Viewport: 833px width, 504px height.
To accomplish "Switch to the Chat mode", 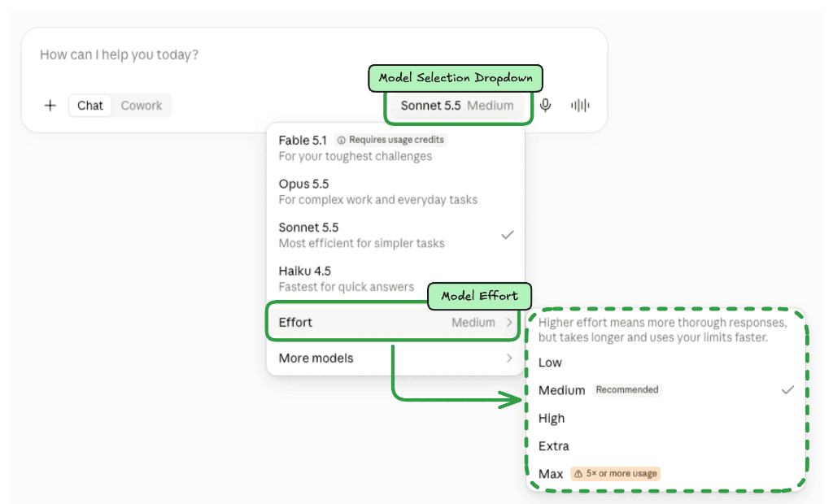I will point(89,105).
